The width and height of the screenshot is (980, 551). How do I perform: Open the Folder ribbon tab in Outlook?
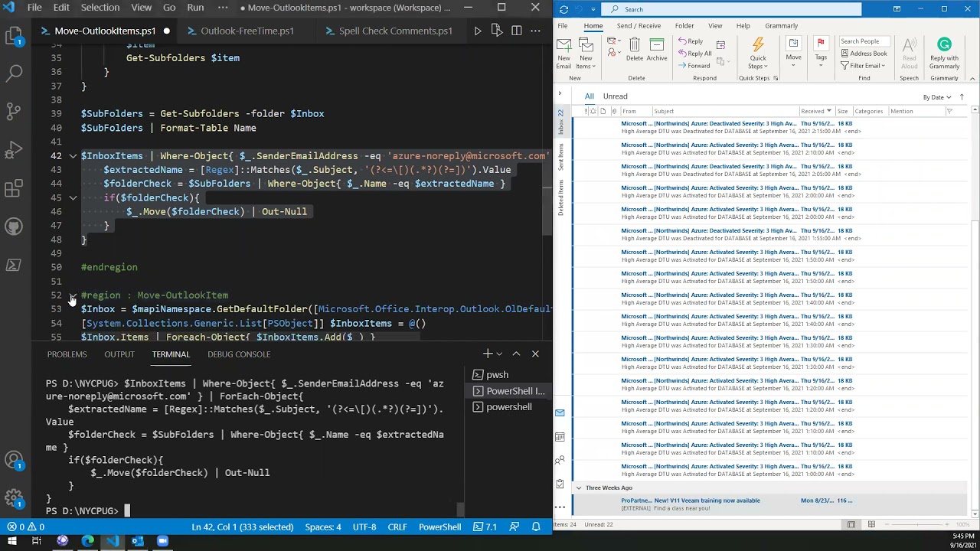684,25
